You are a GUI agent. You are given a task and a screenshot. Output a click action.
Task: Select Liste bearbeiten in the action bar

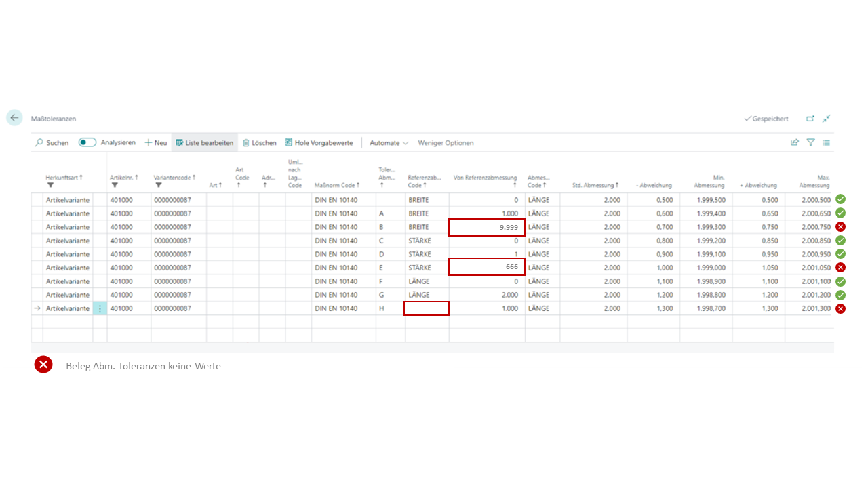click(x=205, y=143)
